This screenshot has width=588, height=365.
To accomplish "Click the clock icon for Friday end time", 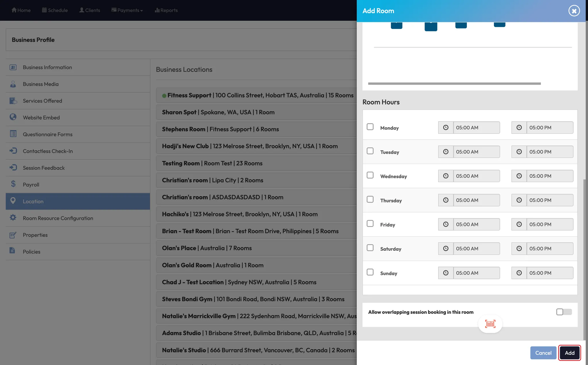I will [x=519, y=225].
